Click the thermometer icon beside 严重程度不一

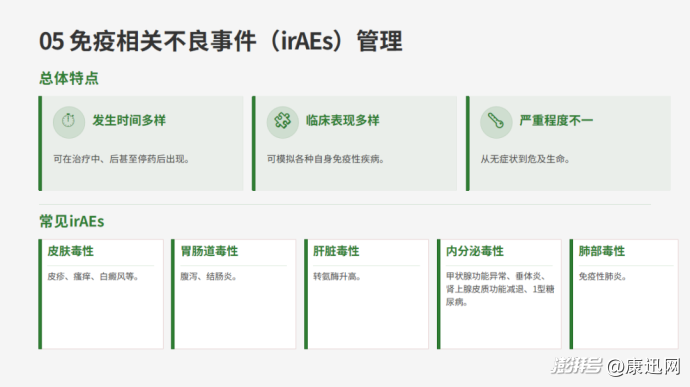click(x=496, y=122)
